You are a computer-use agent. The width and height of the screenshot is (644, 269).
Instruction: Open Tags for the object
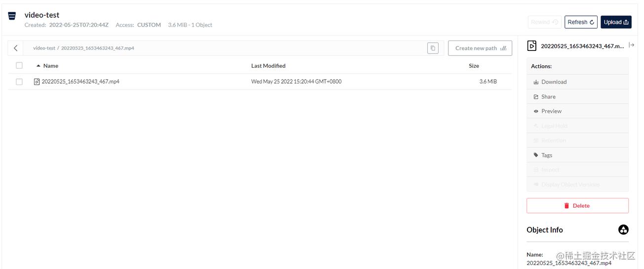click(577, 155)
